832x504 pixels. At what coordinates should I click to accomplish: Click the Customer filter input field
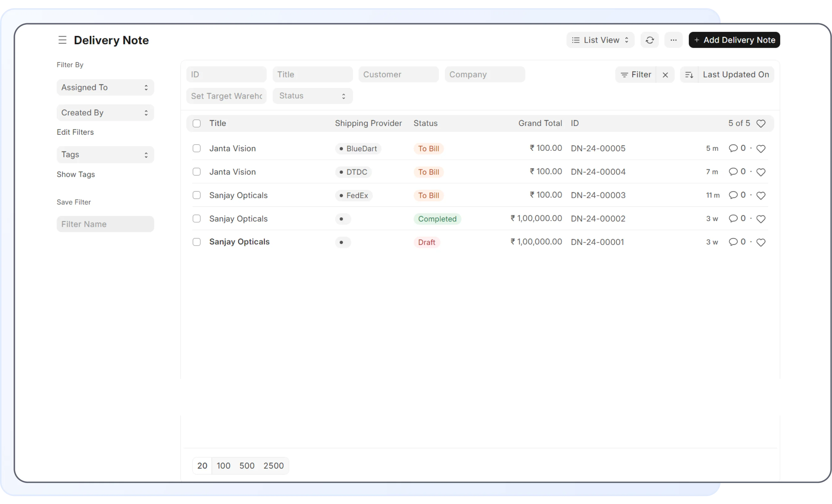[x=398, y=75]
